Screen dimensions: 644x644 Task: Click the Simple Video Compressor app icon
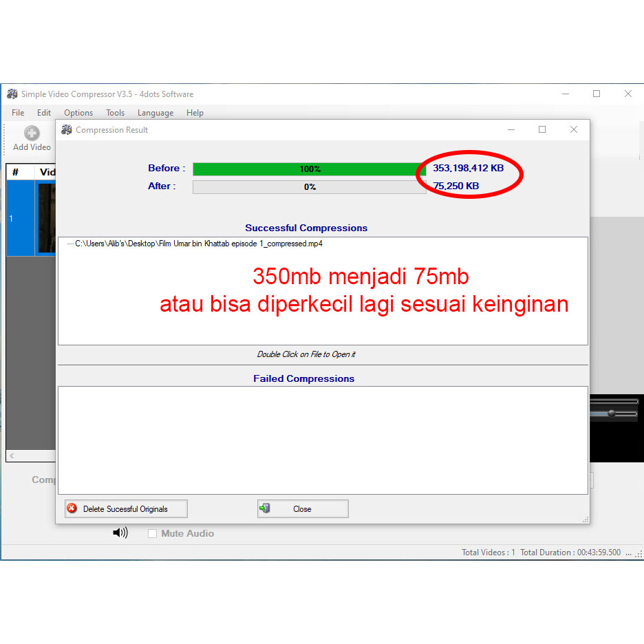coord(12,94)
